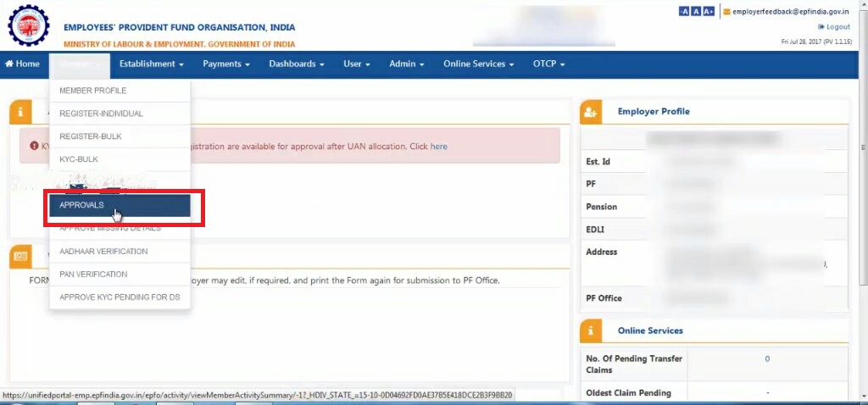The width and height of the screenshot is (868, 405).
Task: Click the 'Pension' row label
Action: (601, 207)
